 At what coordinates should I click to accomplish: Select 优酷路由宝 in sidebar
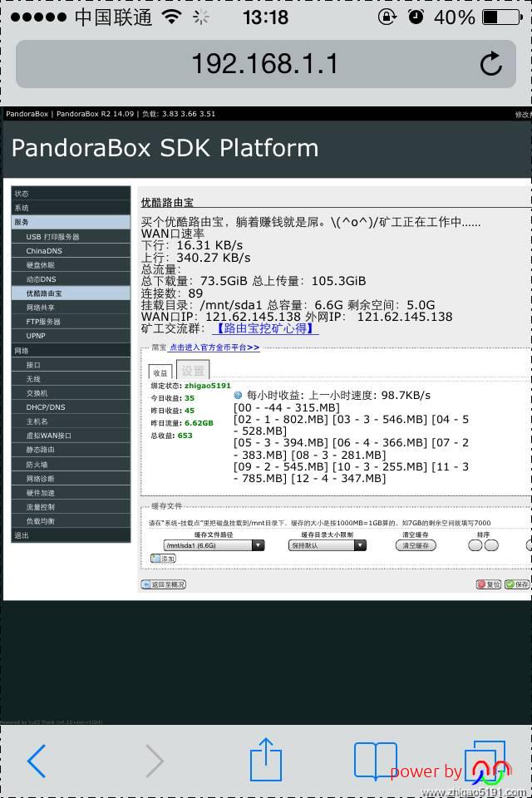(71, 293)
